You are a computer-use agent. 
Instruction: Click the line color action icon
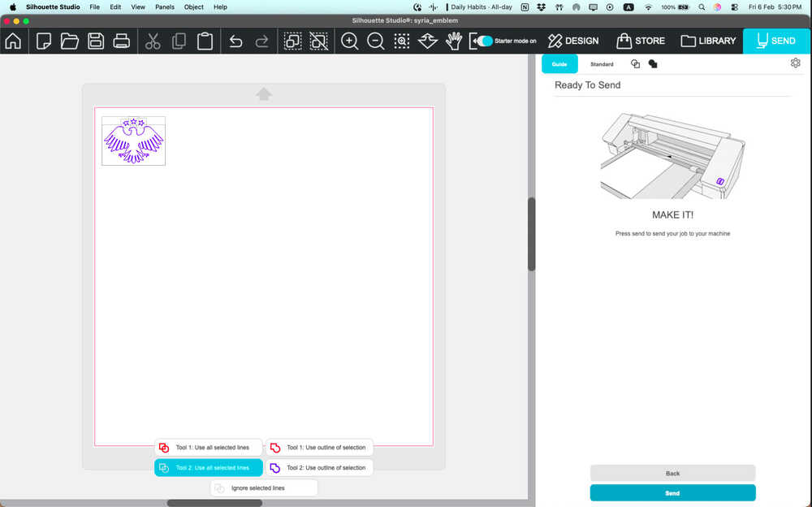pos(636,63)
